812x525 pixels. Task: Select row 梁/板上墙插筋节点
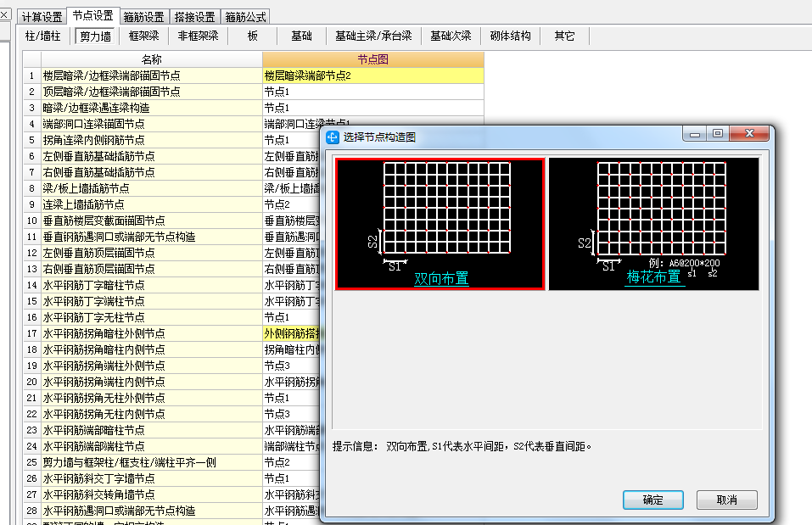tap(151, 188)
